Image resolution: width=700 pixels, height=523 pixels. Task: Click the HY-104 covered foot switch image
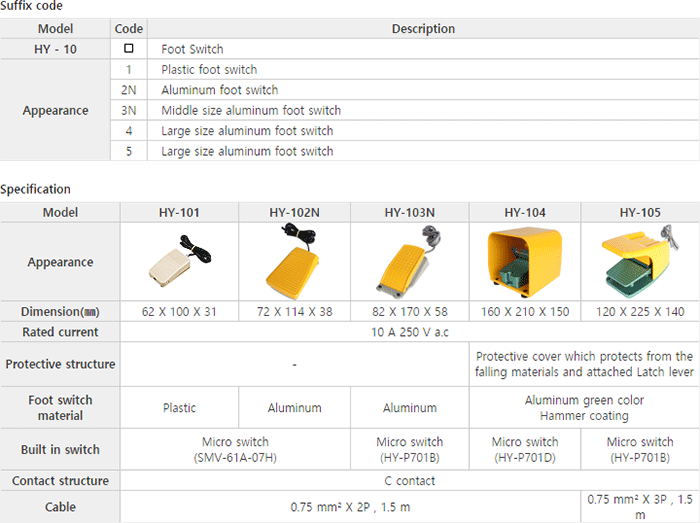(524, 262)
